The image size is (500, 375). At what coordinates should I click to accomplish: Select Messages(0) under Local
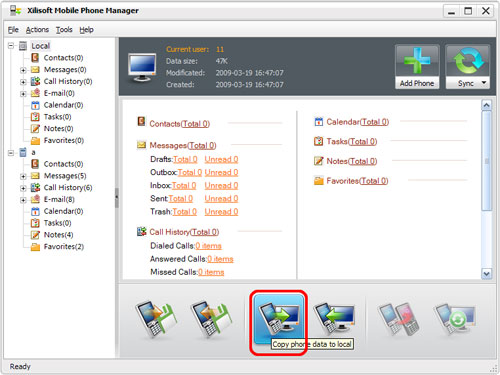(65, 70)
